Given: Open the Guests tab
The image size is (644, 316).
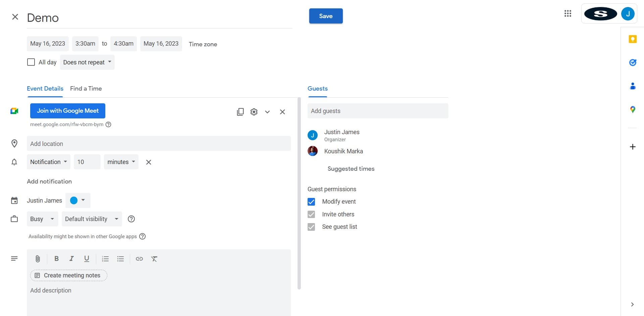Looking at the screenshot, I should point(317,89).
